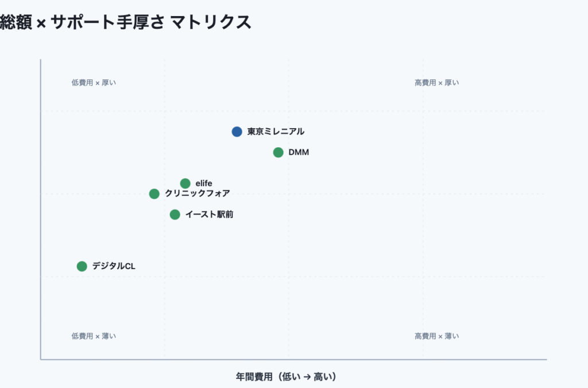Select the green elife dot
This screenshot has width=588, height=388.
click(185, 183)
